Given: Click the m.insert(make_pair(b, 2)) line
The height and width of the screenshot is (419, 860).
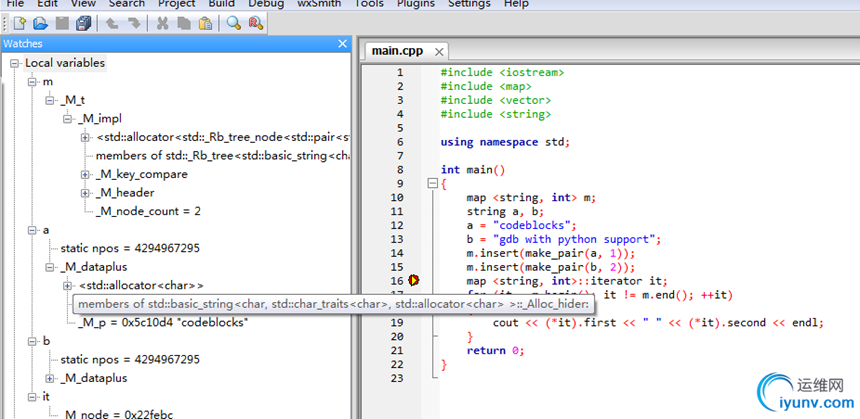Looking at the screenshot, I should 551,267.
